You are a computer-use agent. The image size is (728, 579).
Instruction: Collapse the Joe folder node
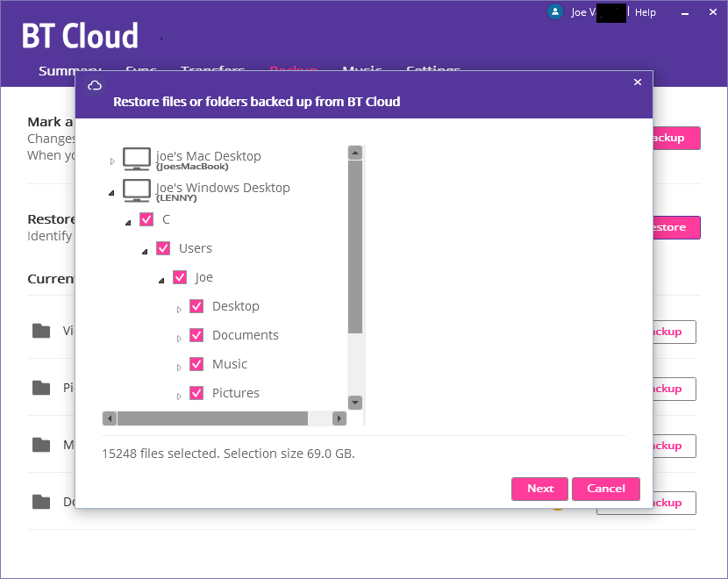coord(161,281)
